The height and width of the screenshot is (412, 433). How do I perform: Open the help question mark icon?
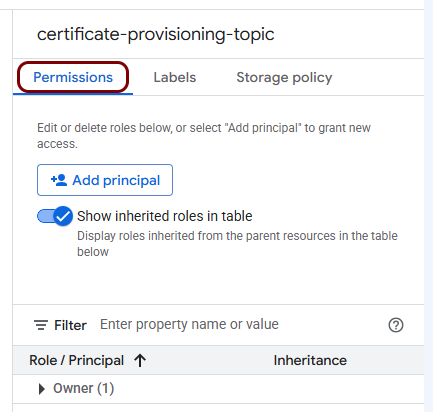click(396, 325)
